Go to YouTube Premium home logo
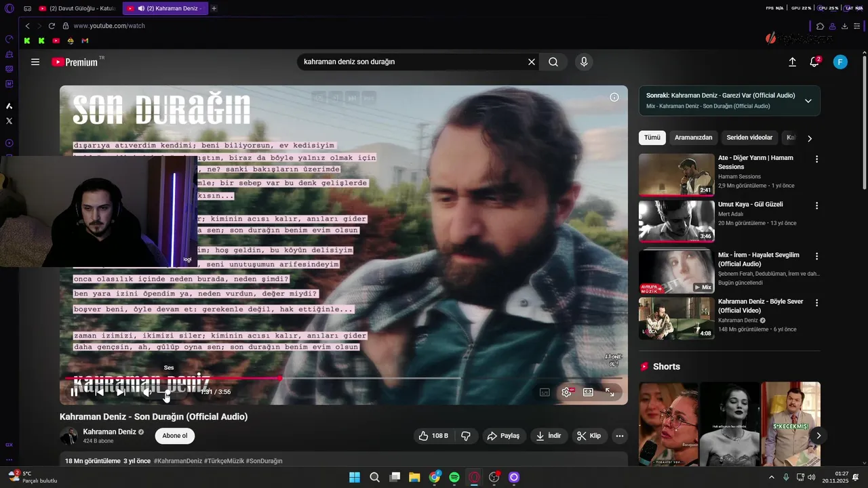The image size is (868, 488). point(75,62)
